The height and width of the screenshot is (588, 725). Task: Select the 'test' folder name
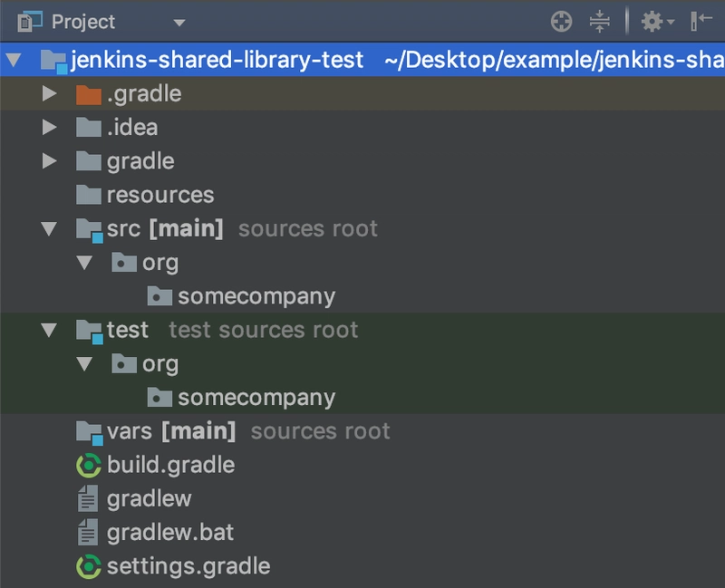click(128, 330)
